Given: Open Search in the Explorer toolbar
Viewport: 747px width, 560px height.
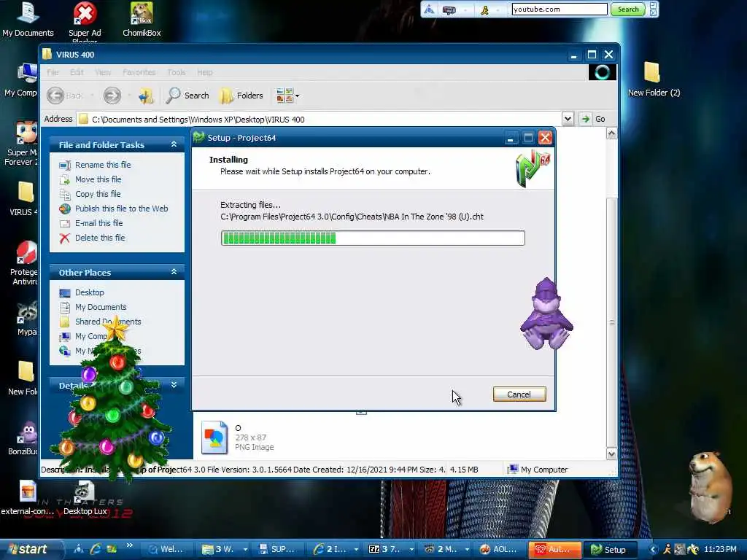Looking at the screenshot, I should (x=187, y=96).
